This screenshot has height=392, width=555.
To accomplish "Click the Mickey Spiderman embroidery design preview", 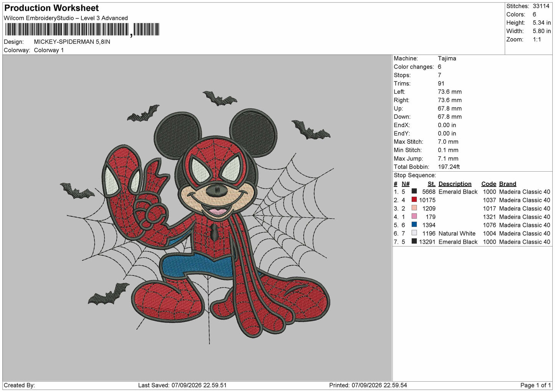I will click(x=197, y=217).
